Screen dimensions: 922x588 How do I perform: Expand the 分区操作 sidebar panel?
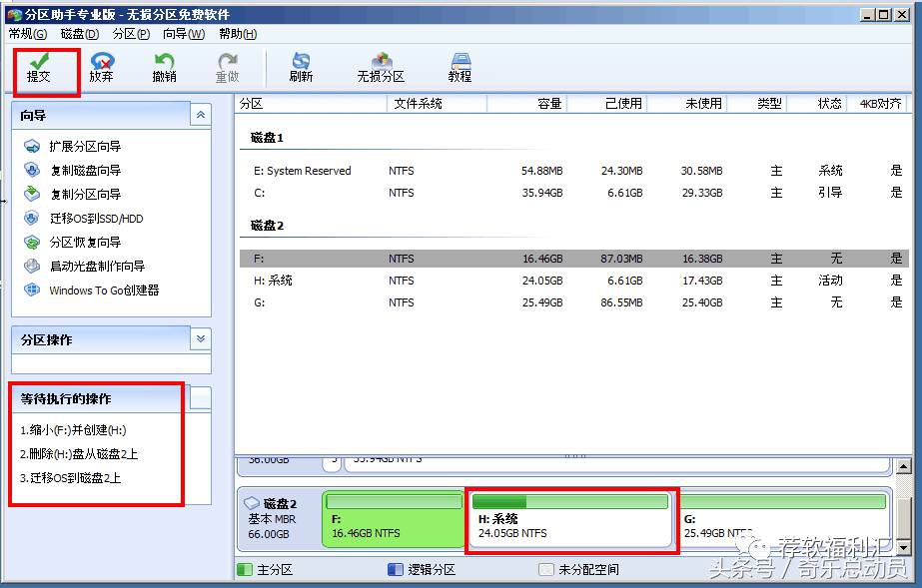201,339
